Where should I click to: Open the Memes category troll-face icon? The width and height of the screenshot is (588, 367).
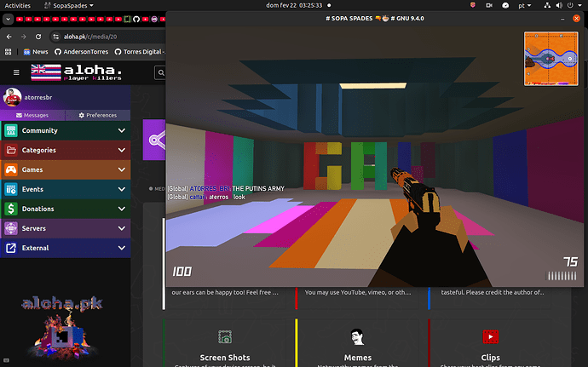pos(358,336)
